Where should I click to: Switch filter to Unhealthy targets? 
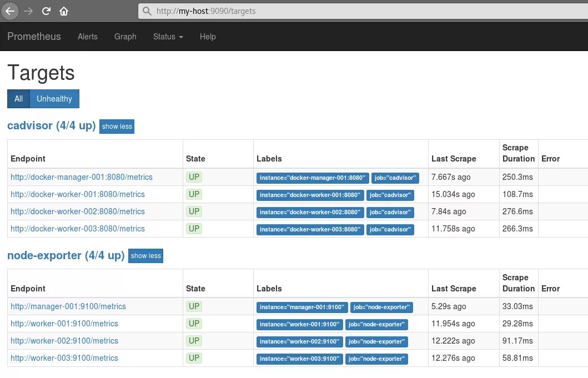click(x=54, y=99)
